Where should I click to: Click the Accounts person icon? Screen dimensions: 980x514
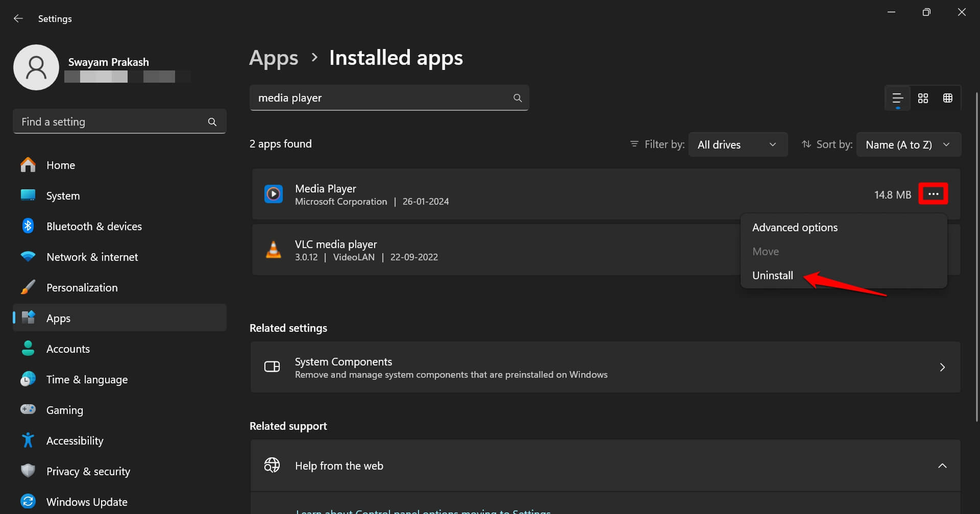click(x=28, y=349)
